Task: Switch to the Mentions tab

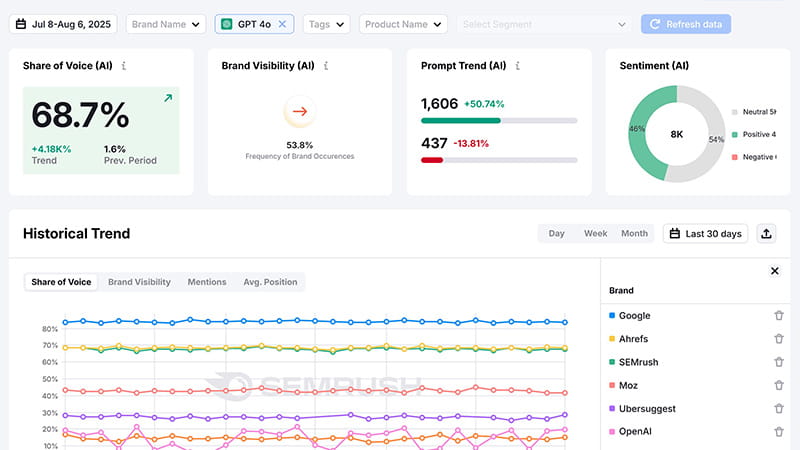Action: [207, 282]
